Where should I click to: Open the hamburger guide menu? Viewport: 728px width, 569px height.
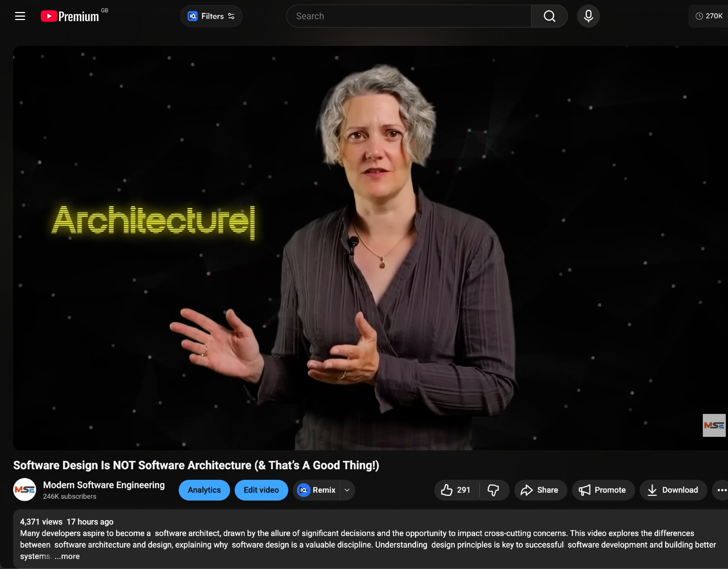point(20,16)
